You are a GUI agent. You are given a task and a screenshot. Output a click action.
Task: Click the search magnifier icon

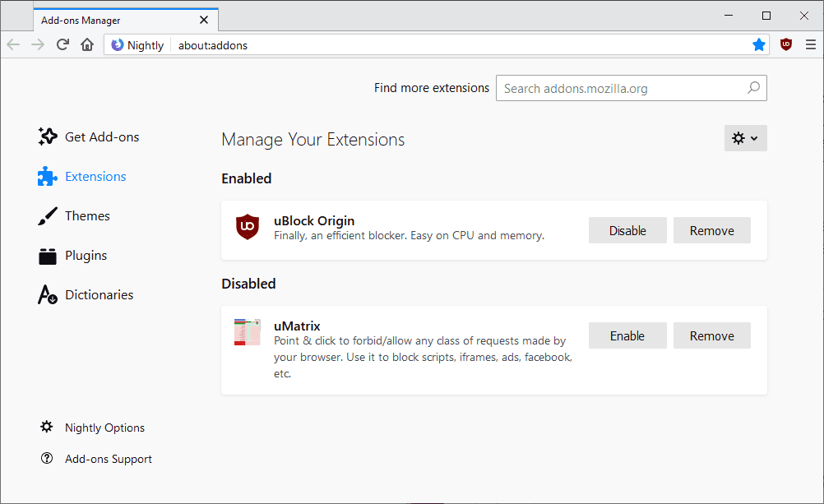point(753,87)
